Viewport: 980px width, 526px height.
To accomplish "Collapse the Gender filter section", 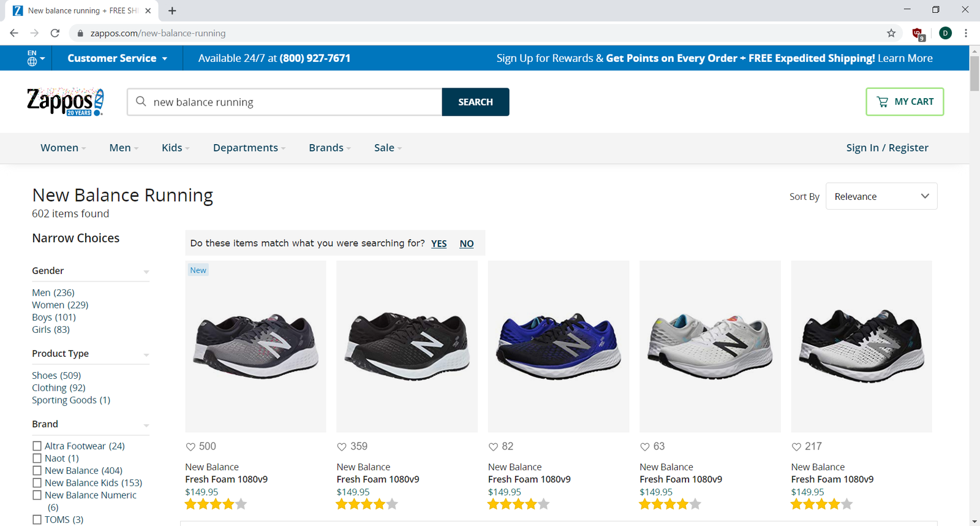I will [146, 272].
